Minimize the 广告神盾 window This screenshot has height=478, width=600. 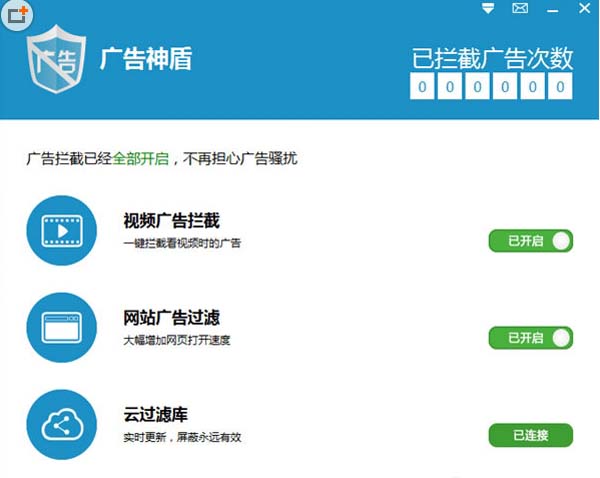(552, 11)
